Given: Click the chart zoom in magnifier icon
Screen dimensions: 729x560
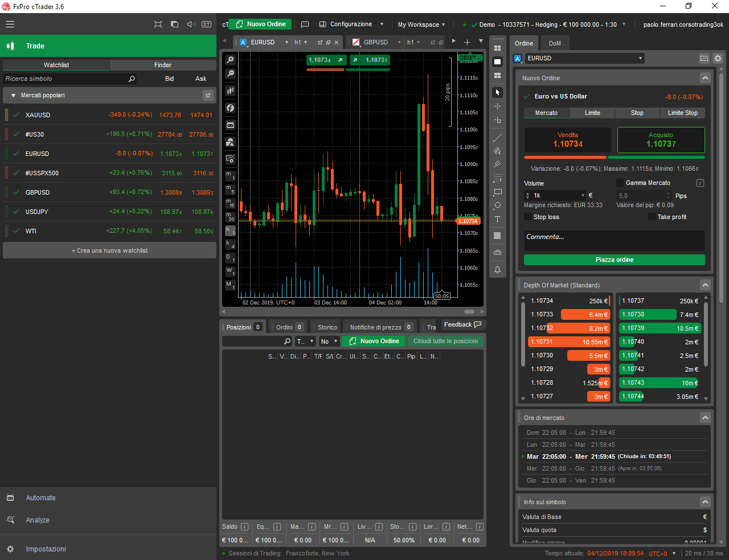Looking at the screenshot, I should click(230, 60).
